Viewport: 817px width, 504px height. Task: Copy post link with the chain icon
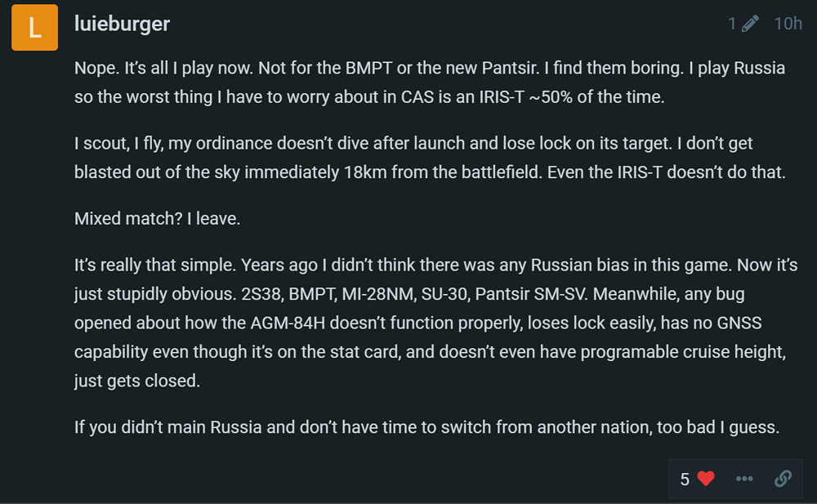783,479
